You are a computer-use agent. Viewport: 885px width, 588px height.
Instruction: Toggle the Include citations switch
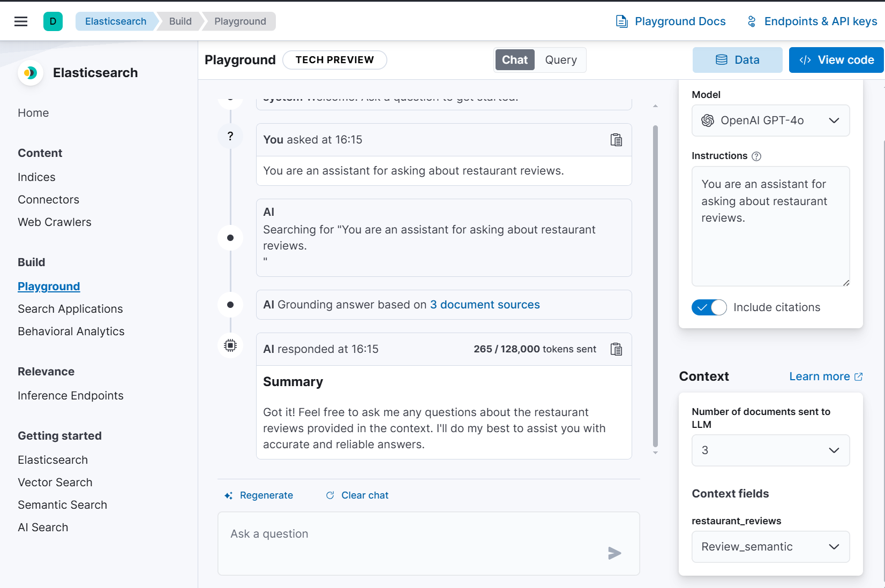coord(709,307)
